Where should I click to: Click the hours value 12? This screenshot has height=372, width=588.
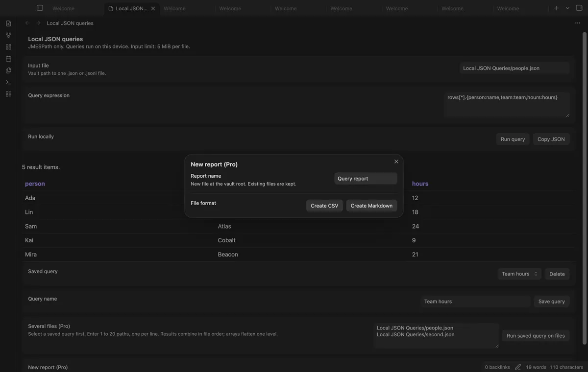(x=416, y=198)
